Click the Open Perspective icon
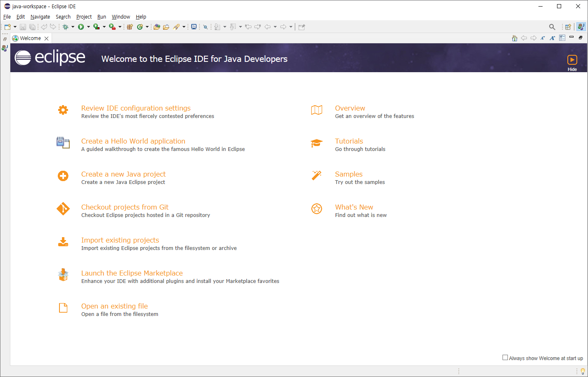 568,27
